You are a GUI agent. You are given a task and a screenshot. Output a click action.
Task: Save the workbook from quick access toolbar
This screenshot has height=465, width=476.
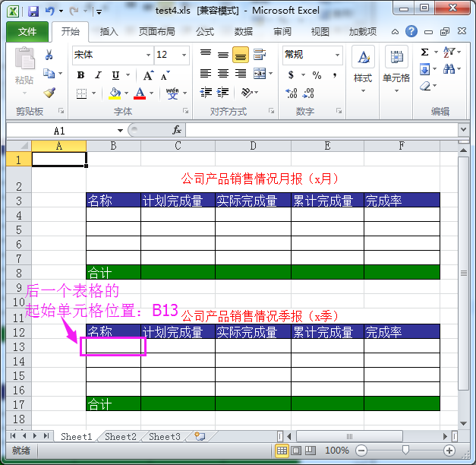coord(33,11)
